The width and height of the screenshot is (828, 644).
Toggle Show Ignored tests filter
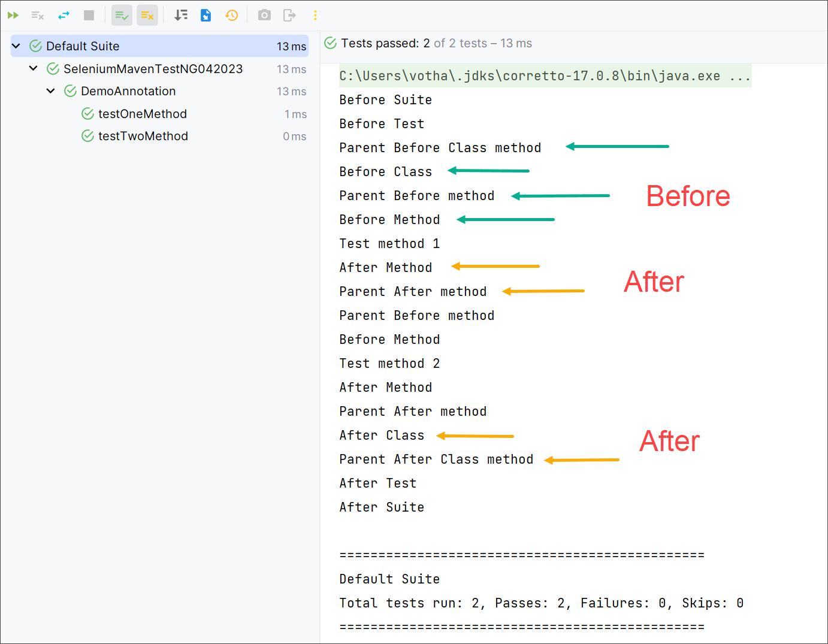tap(147, 16)
